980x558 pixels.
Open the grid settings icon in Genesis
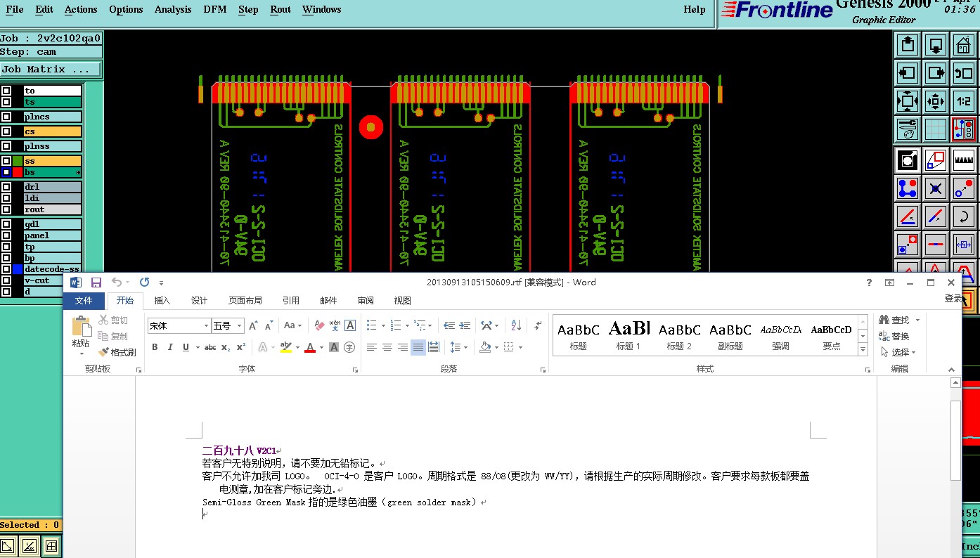pyautogui.click(x=935, y=129)
